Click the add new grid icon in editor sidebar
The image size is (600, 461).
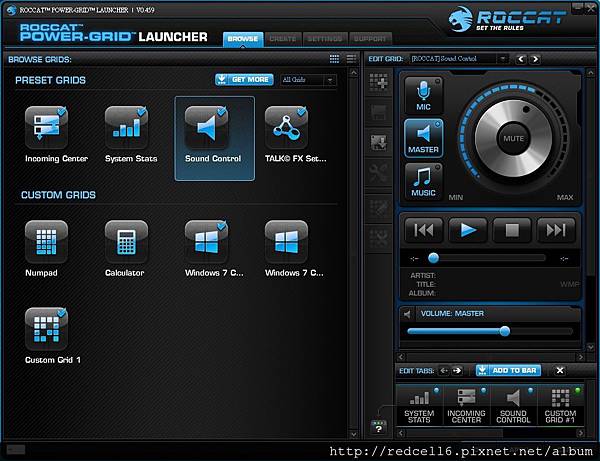click(x=378, y=81)
